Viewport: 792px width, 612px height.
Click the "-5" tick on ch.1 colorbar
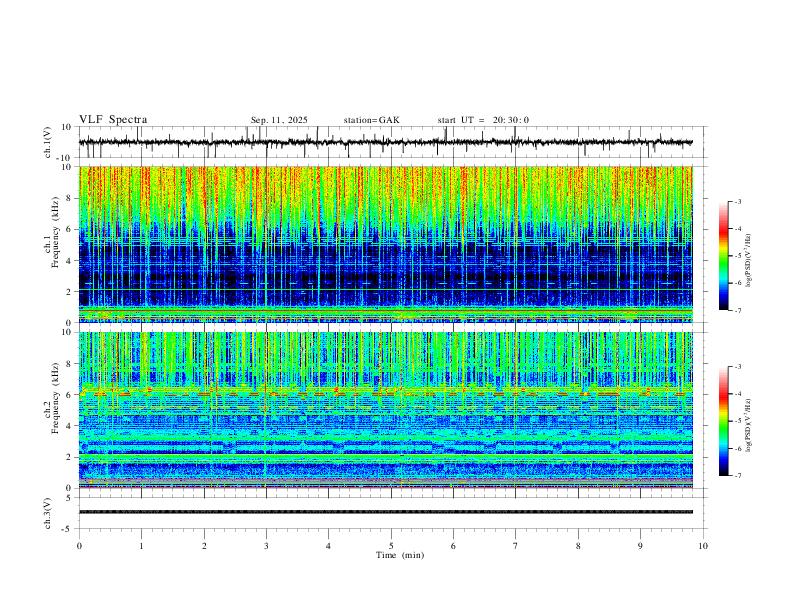click(x=738, y=256)
